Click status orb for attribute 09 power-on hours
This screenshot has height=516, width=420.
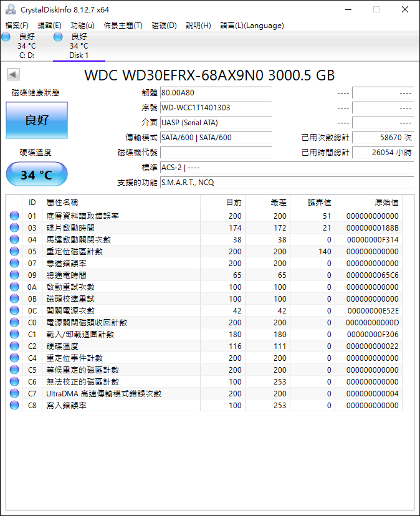click(14, 275)
